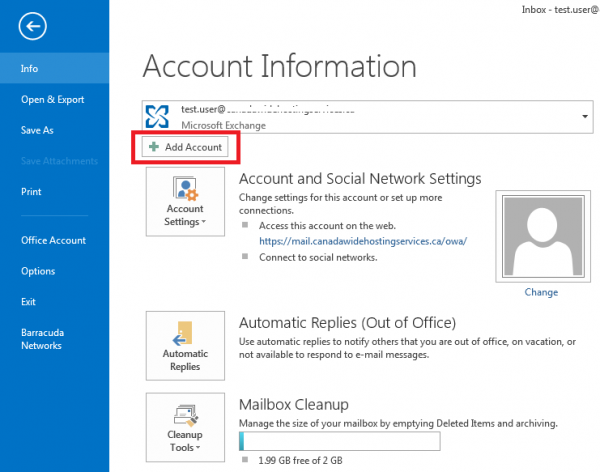The image size is (600, 472).
Task: Click the '1.99 GB free of 2 GB' text
Action: click(300, 460)
